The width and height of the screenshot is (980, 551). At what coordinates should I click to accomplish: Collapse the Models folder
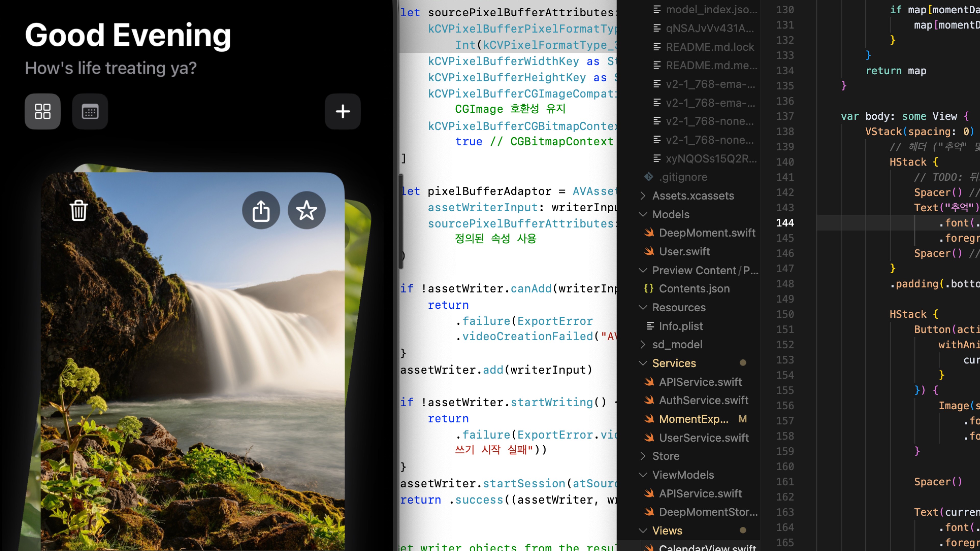(x=643, y=215)
